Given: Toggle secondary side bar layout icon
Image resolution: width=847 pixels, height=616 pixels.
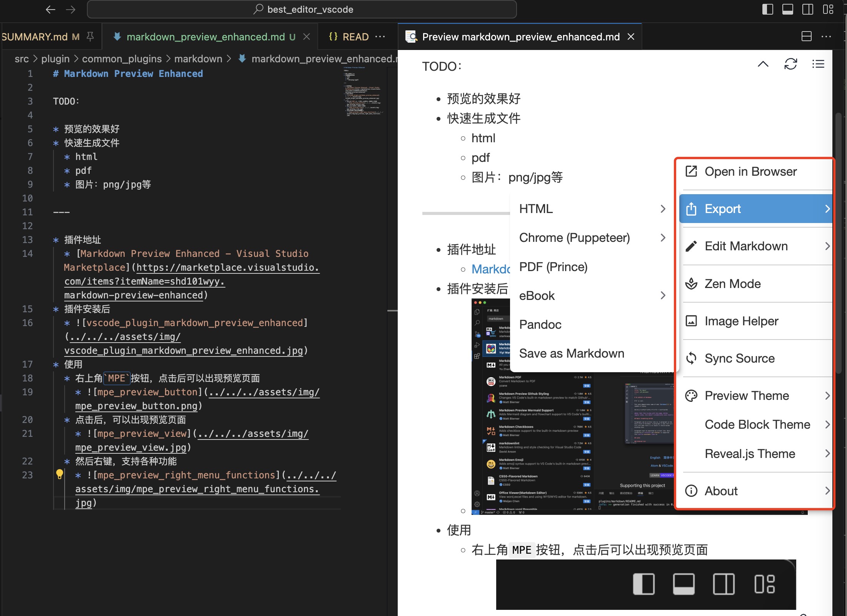Looking at the screenshot, I should [x=808, y=9].
